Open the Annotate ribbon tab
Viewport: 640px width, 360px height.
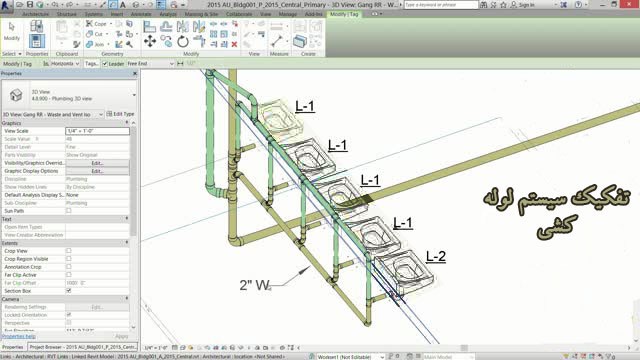141,14
